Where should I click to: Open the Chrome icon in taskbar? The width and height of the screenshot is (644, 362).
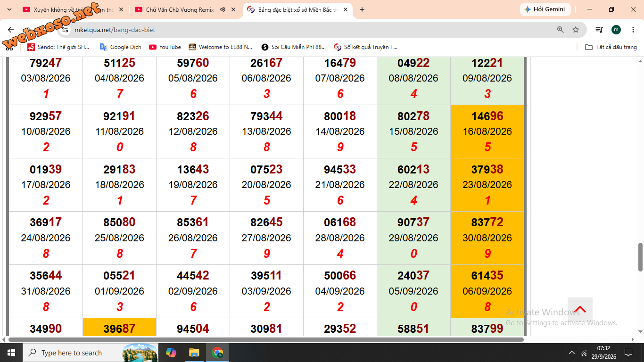[x=217, y=353]
